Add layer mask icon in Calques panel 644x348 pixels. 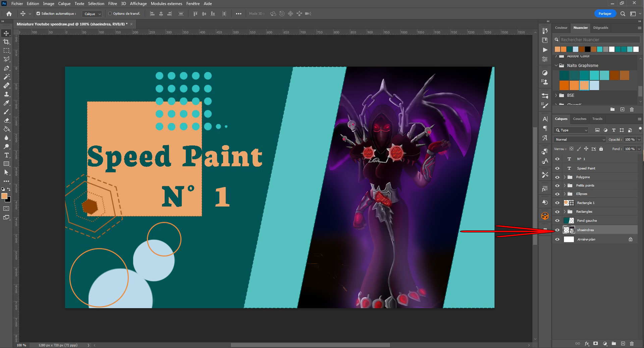point(596,344)
